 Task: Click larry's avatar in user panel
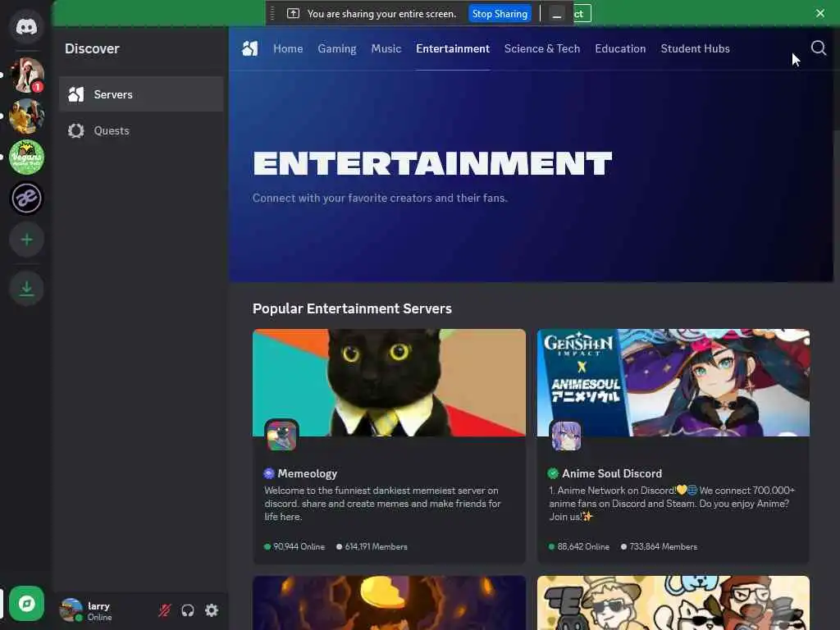[71, 609]
